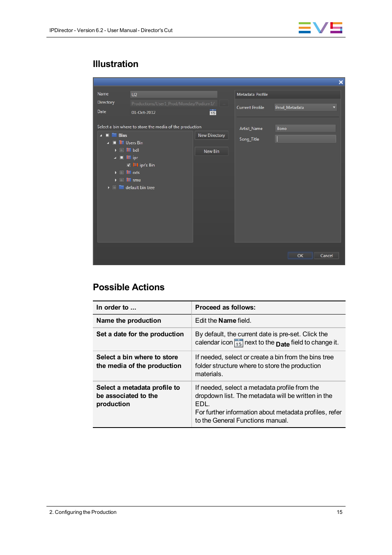
Task: Check the smu bin checkbox
Action: coord(122,180)
